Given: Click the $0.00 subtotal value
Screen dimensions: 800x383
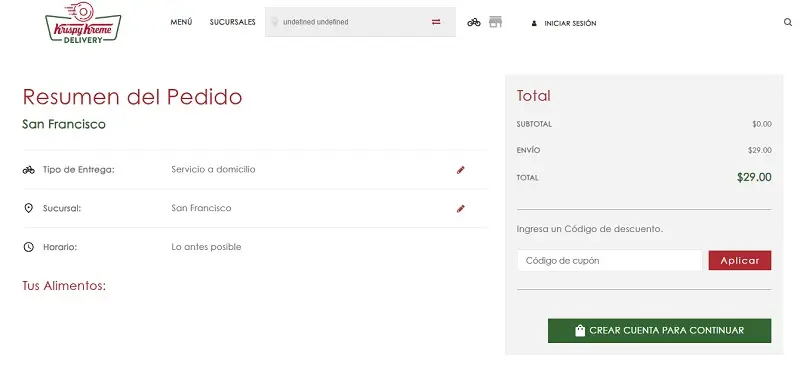Looking at the screenshot, I should click(762, 124).
